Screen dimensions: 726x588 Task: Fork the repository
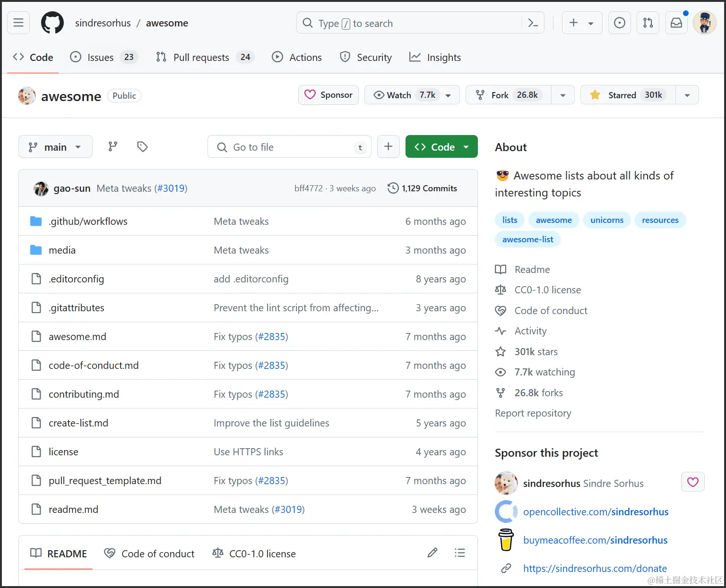tap(509, 95)
